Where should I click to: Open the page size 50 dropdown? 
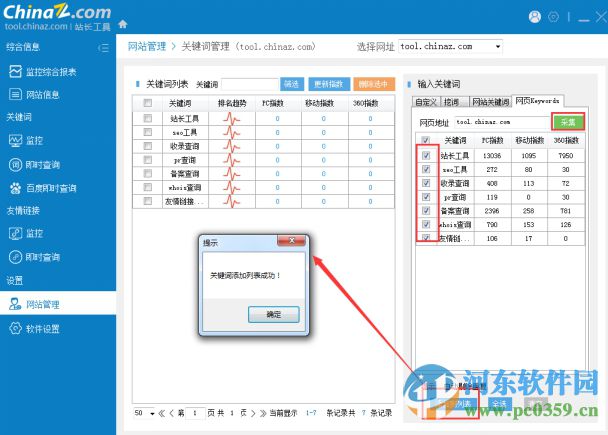point(144,413)
